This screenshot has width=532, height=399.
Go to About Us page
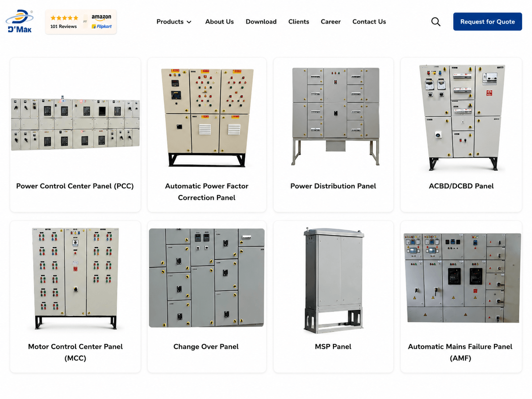[219, 22]
